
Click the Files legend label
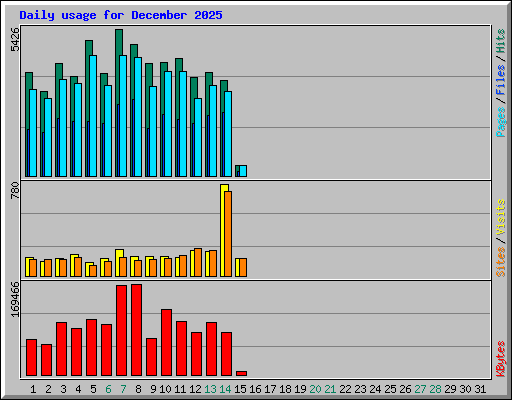tap(501, 79)
